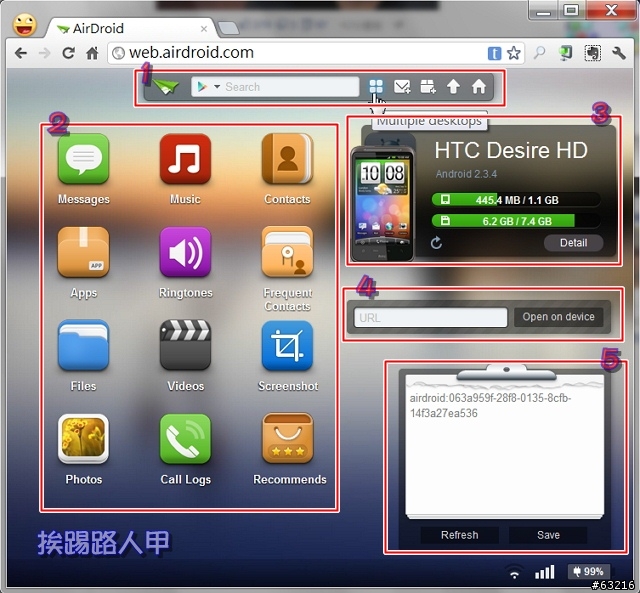The height and width of the screenshot is (593, 640).
Task: Open the Ringtones icon
Action: [185, 252]
